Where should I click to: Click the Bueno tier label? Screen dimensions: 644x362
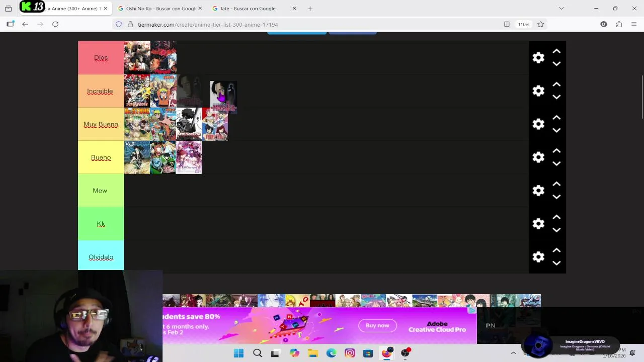101,157
